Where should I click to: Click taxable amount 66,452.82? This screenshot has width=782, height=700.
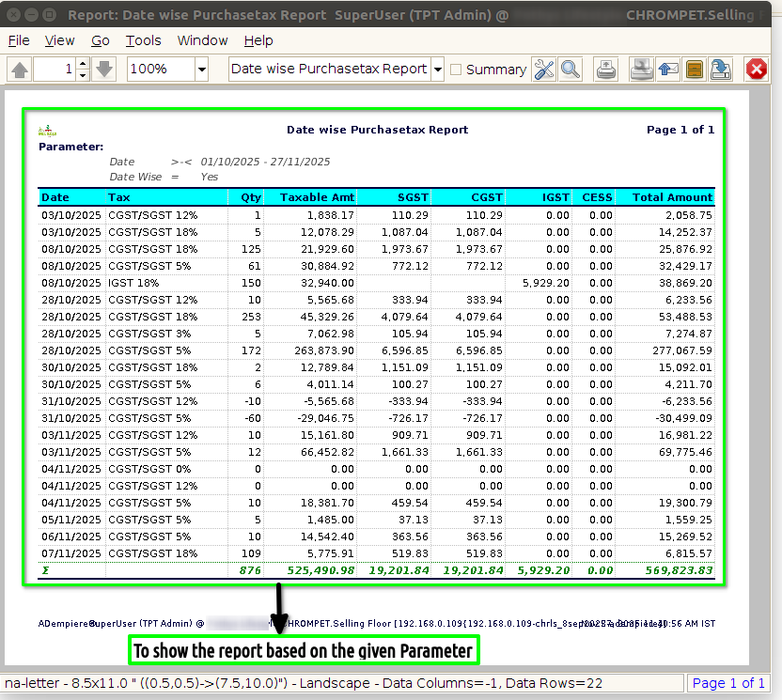pyautogui.click(x=327, y=452)
